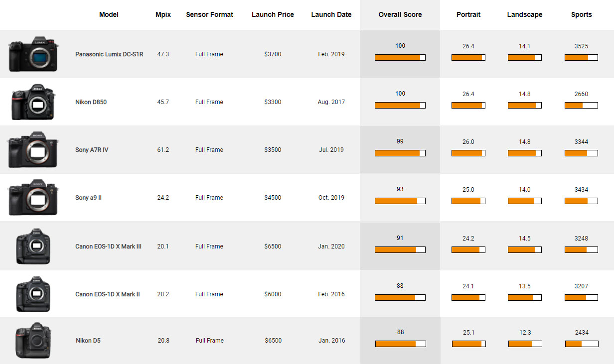The height and width of the screenshot is (364, 614).
Task: Click the Panasonic Lumix DC-S1R camera image
Action: tap(33, 54)
